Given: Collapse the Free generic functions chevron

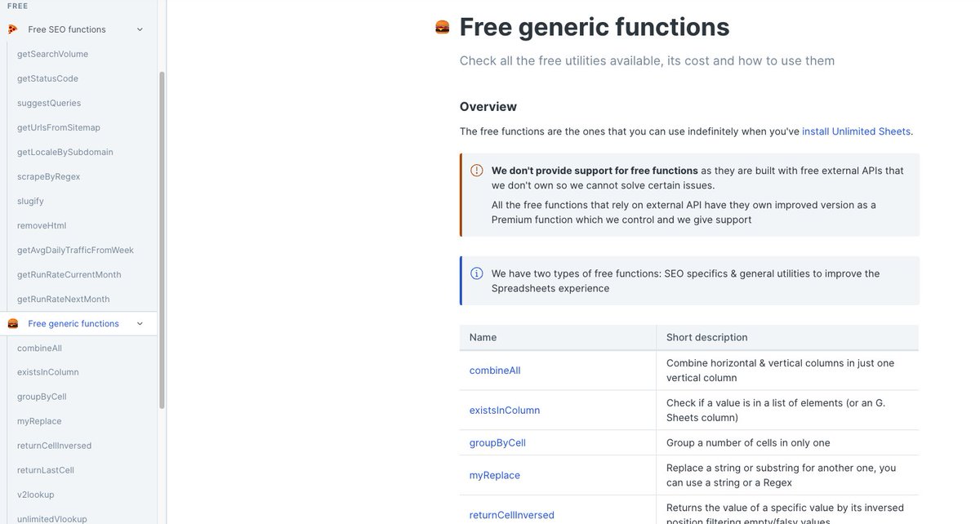Looking at the screenshot, I should point(140,324).
